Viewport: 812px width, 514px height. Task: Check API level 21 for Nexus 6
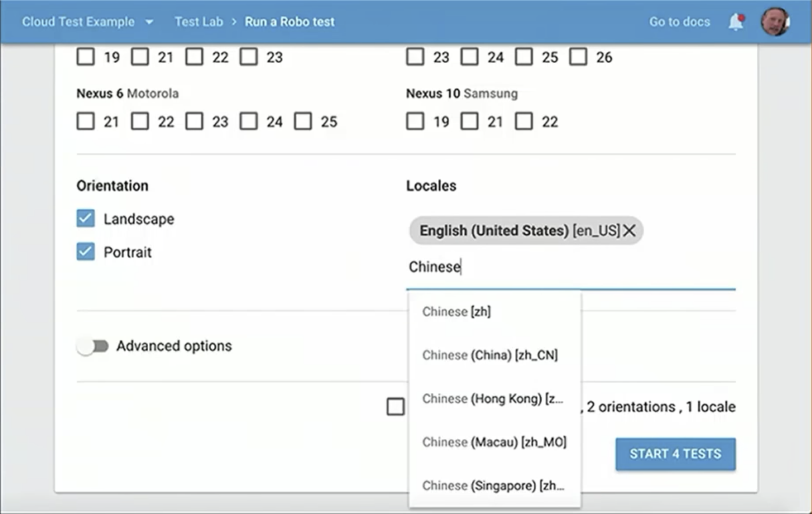(x=85, y=121)
